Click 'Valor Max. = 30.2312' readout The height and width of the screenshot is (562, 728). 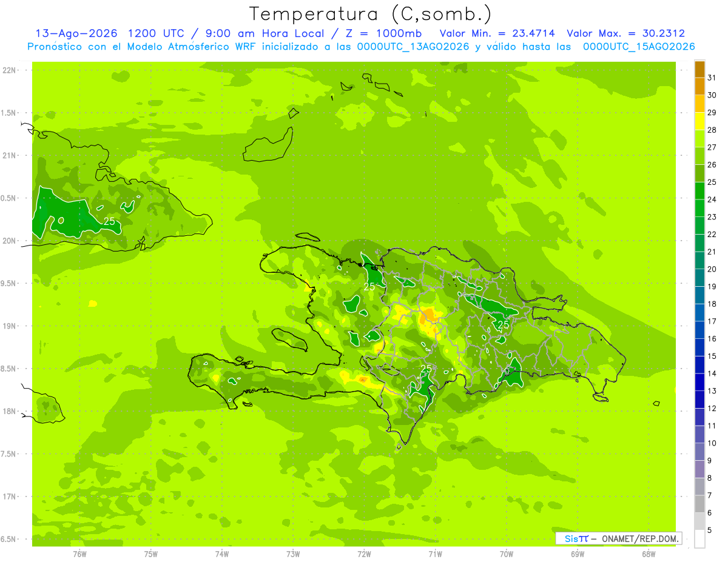[x=625, y=33]
